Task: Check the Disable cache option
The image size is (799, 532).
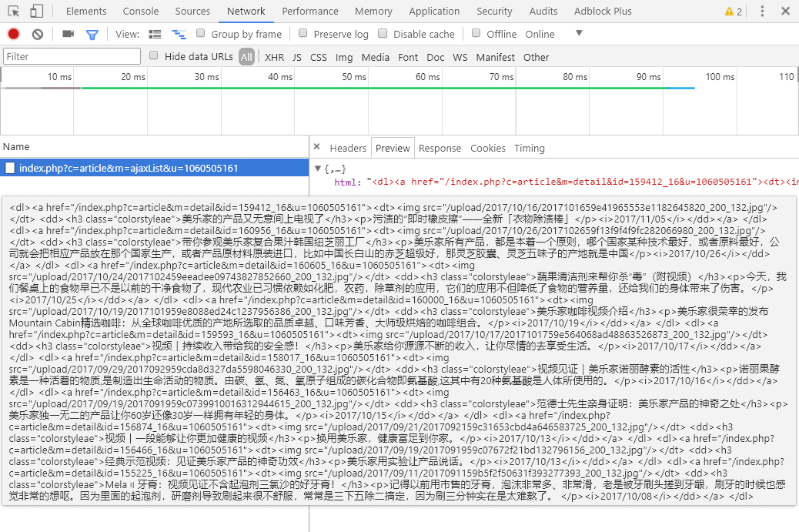Action: point(383,33)
